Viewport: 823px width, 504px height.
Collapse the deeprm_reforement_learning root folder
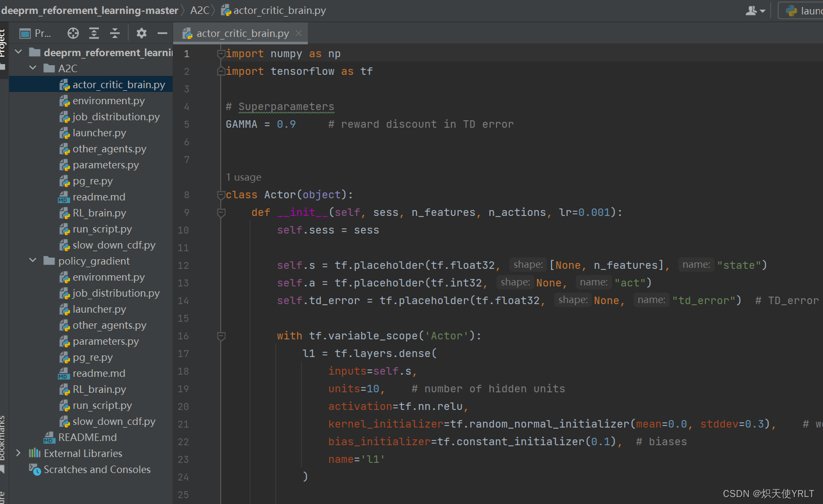(19, 52)
